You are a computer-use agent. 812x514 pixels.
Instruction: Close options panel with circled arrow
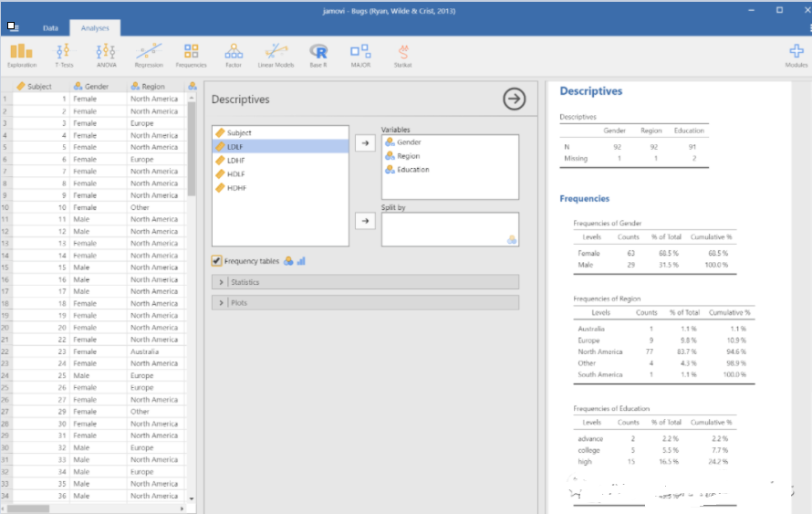(515, 100)
